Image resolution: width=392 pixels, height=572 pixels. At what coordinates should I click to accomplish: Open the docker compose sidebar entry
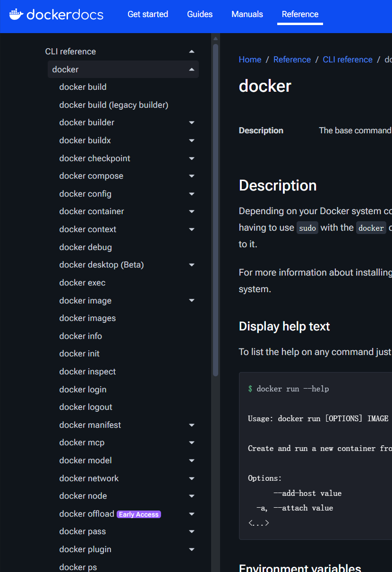click(x=91, y=176)
